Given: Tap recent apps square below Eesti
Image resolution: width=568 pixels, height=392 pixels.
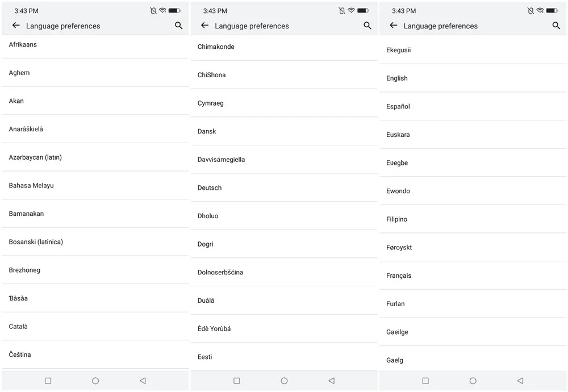Looking at the screenshot, I should pyautogui.click(x=237, y=381).
